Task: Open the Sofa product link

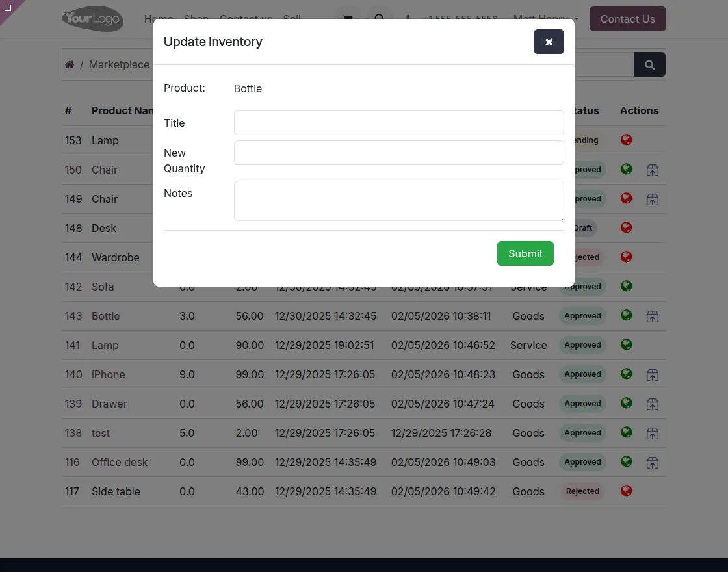Action: (103, 287)
